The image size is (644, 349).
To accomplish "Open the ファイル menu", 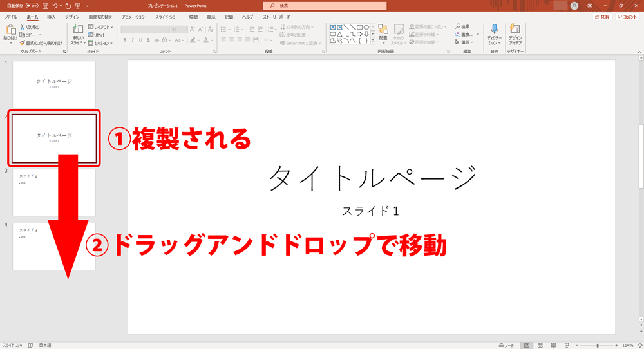I will pyautogui.click(x=11, y=17).
